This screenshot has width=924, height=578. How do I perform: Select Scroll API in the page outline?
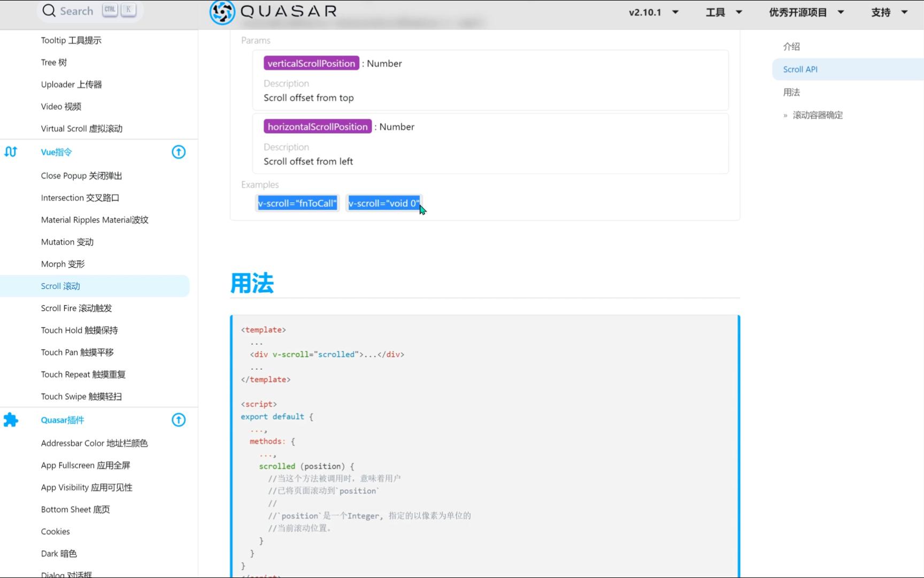tap(848, 69)
